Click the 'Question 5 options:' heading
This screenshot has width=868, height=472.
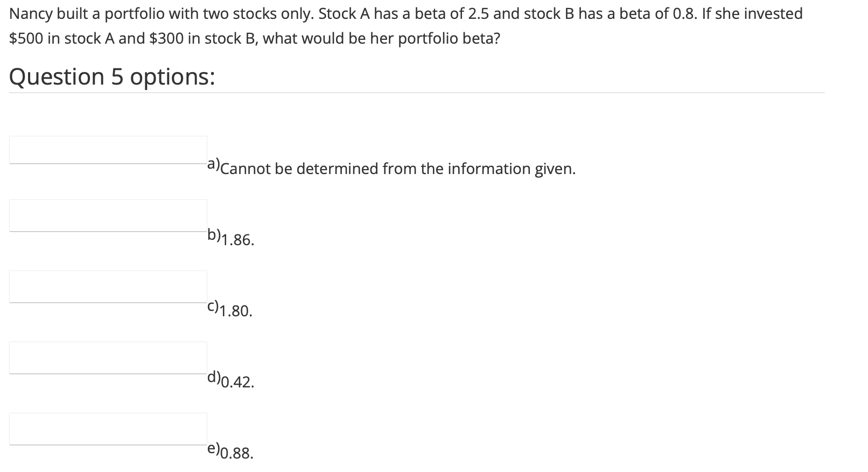pyautogui.click(x=111, y=77)
